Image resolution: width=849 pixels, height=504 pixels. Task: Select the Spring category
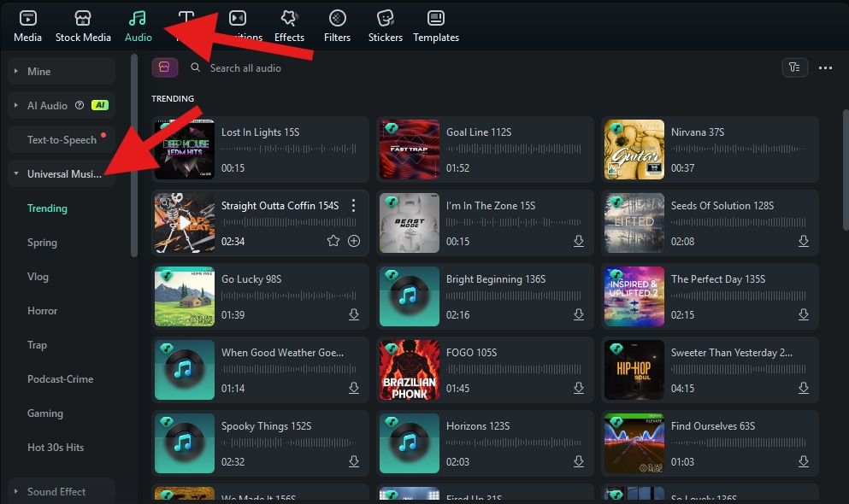[x=42, y=243]
